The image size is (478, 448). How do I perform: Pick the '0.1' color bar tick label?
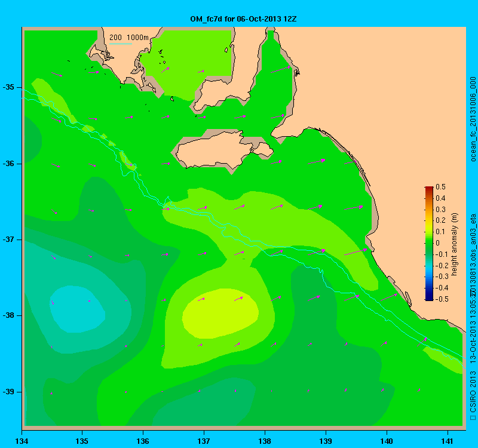click(x=440, y=232)
